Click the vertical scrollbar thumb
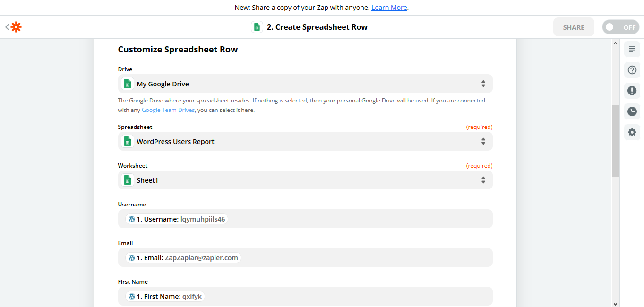Screen dimensions: 644x307 coord(615,141)
